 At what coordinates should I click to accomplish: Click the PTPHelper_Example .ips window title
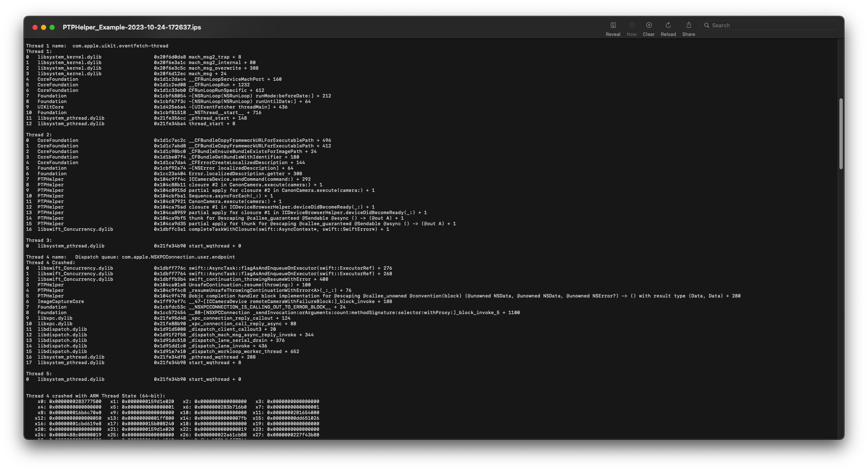(x=132, y=27)
